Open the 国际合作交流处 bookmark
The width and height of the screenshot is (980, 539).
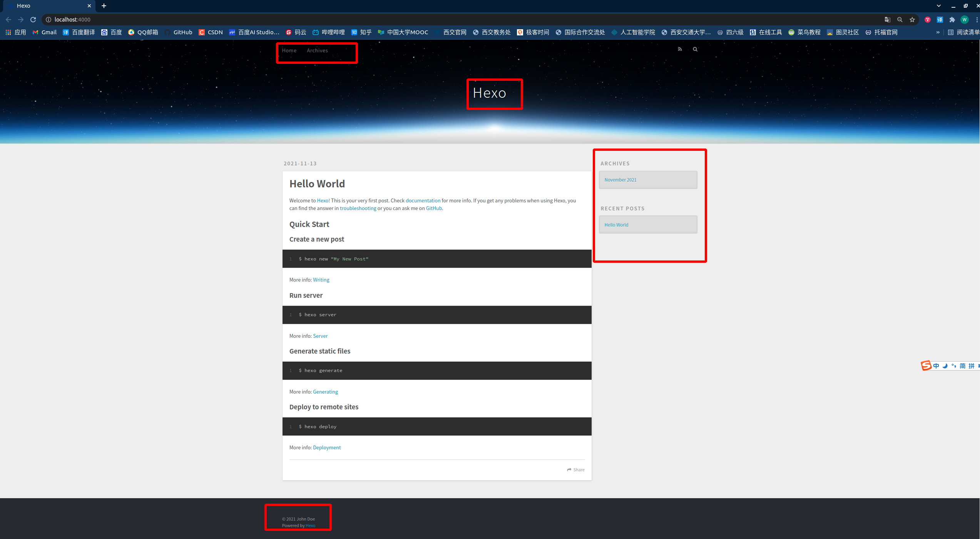point(580,32)
